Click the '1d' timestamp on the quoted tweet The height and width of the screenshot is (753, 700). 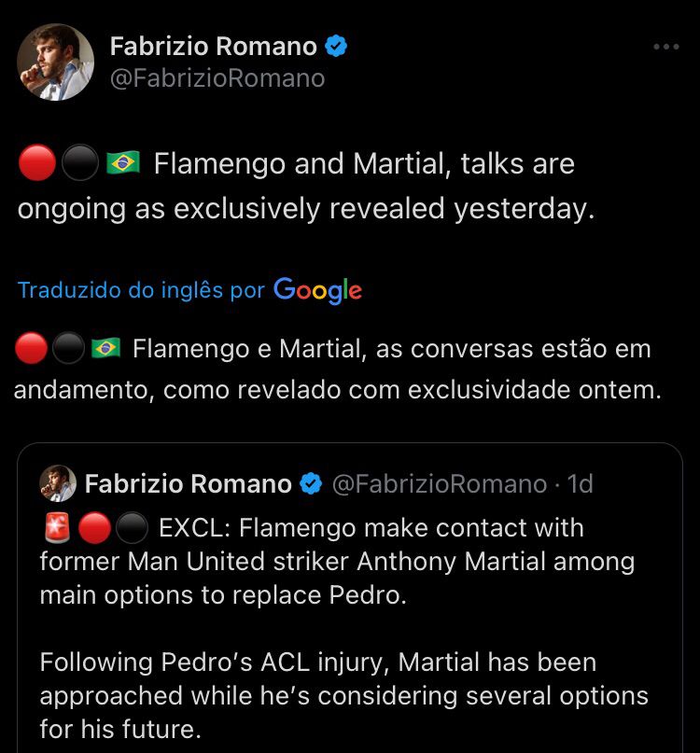point(580,483)
